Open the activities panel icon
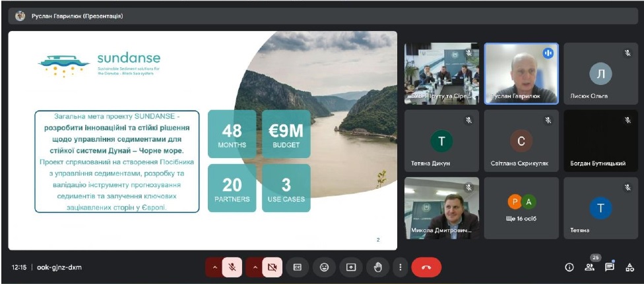 tap(630, 268)
